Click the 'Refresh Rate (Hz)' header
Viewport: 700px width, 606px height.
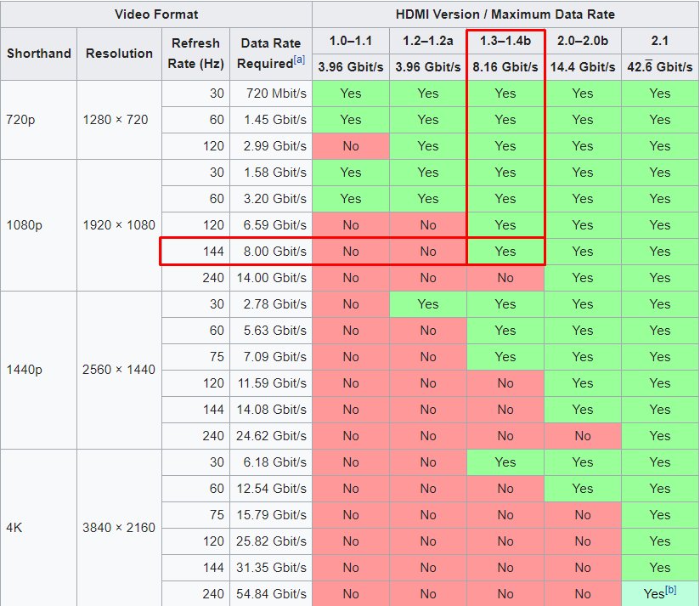pyautogui.click(x=195, y=54)
